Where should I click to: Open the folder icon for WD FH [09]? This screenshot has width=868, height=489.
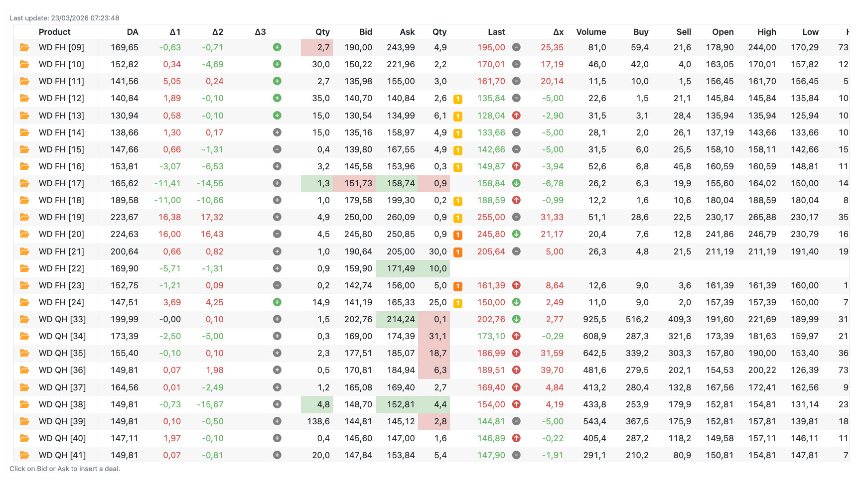coord(24,47)
